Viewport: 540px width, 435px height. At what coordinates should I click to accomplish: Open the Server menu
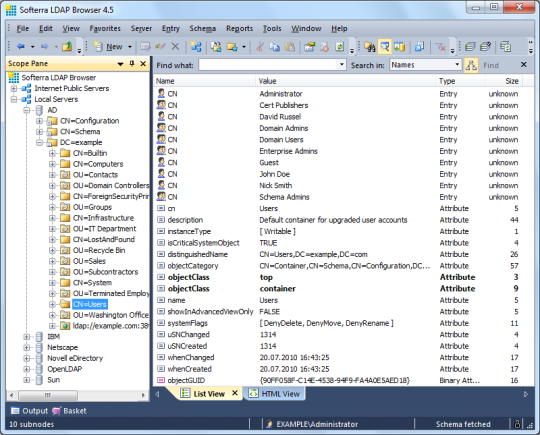click(141, 29)
